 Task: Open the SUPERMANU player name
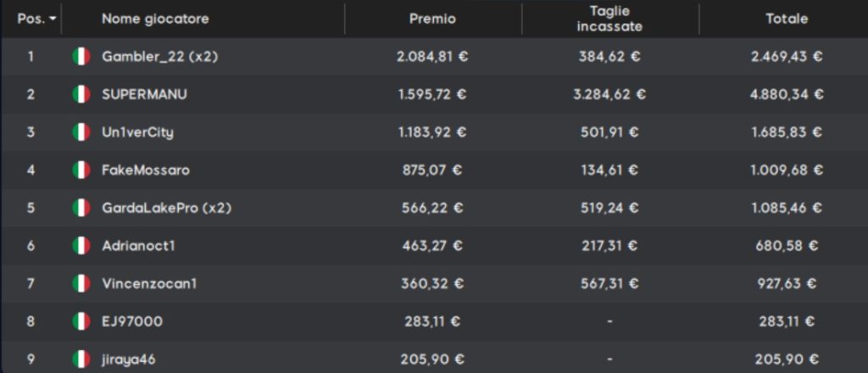coord(144,95)
